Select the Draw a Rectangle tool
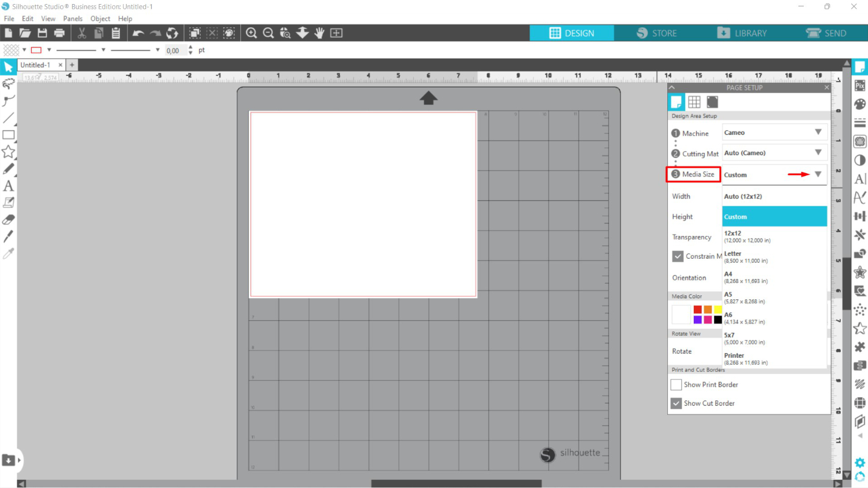This screenshot has height=488, width=868. (x=8, y=135)
